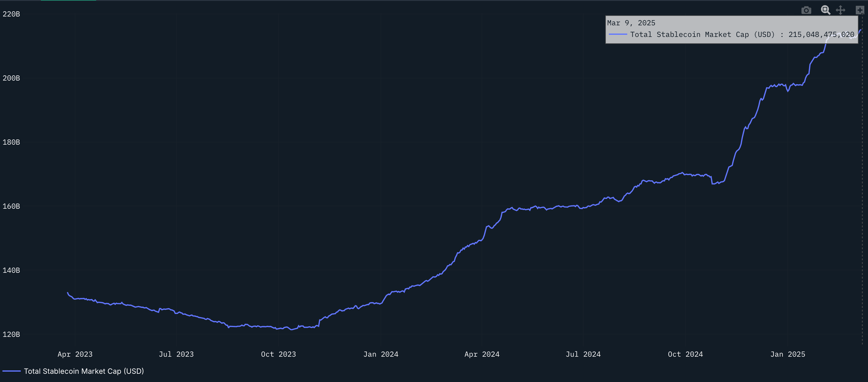Image resolution: width=868 pixels, height=382 pixels.
Task: Click the Apr 2023 x-axis label
Action: pos(75,354)
